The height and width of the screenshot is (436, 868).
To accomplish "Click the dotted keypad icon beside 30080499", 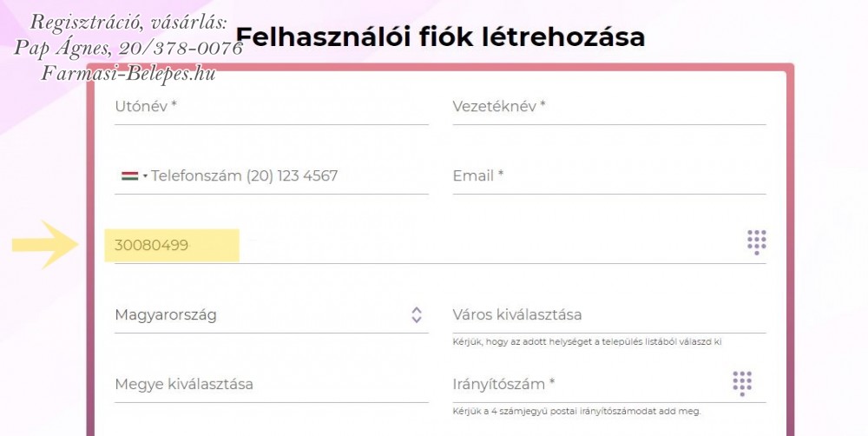I will pos(757,242).
